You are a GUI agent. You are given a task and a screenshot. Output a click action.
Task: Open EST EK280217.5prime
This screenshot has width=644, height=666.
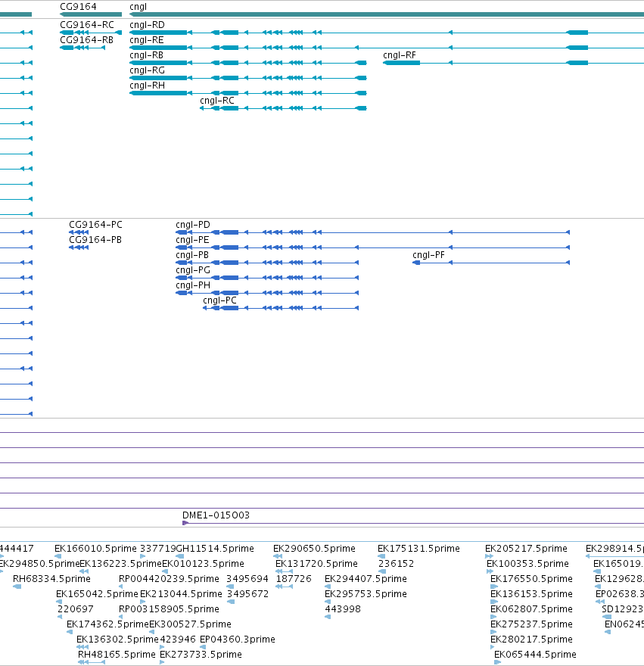531,640
